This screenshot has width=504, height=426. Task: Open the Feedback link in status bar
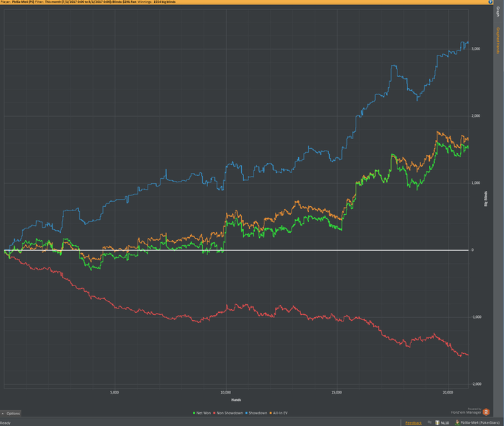[413, 423]
